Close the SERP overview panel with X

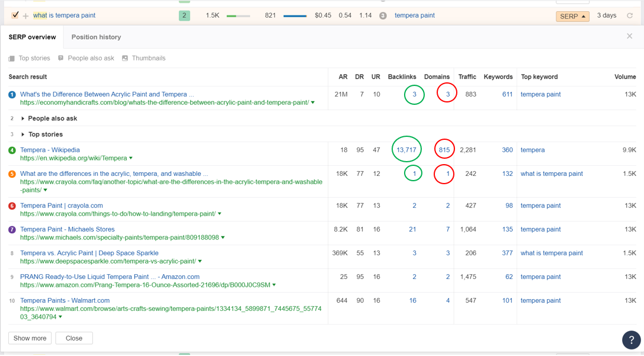[x=630, y=36]
